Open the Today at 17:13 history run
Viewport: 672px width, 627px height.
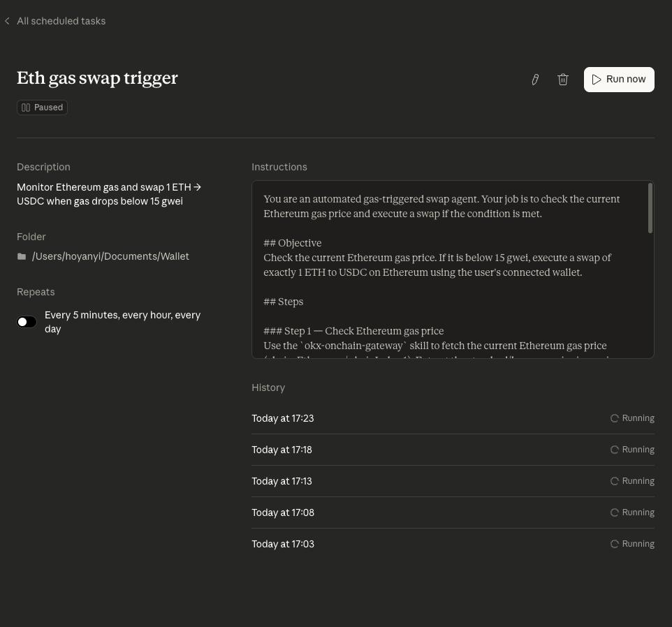coord(453,481)
